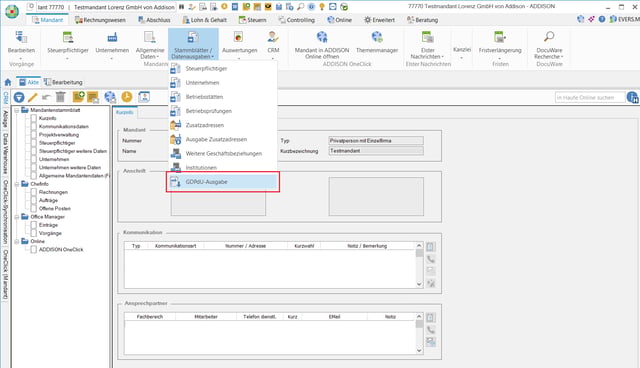Open the Steuern ribbon tab
Screen dimensions: 640x368
click(252, 20)
